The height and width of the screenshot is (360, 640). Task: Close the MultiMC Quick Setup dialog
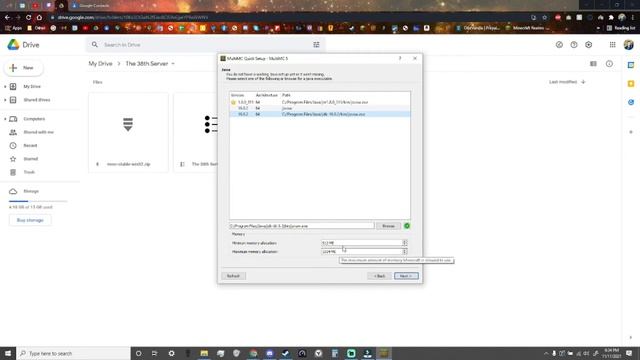415,58
